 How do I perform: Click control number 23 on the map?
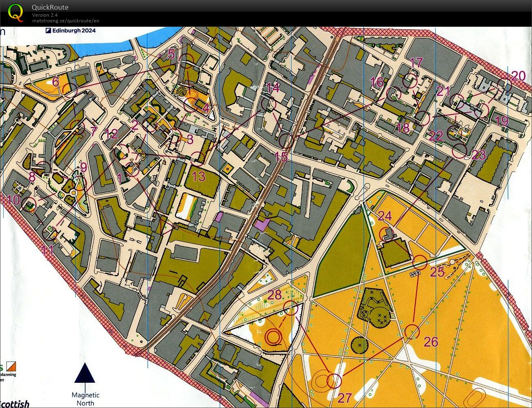pyautogui.click(x=479, y=155)
